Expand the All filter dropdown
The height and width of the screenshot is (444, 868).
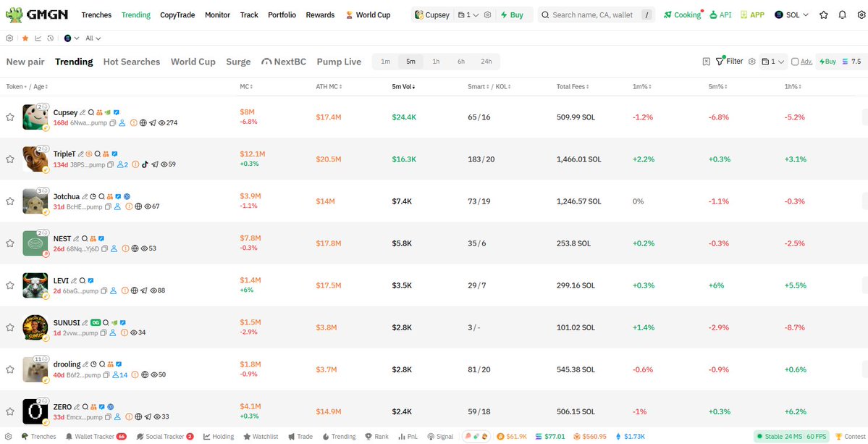tap(93, 38)
